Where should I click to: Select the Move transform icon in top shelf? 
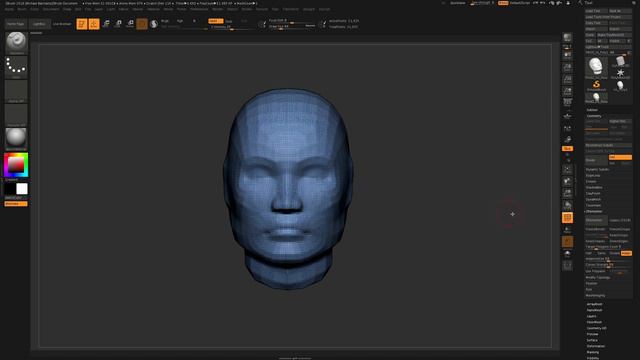coord(106,24)
